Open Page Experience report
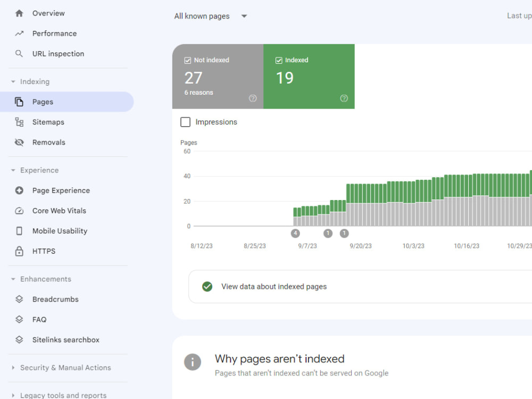Screen dimensions: 532x399 pyautogui.click(x=61, y=190)
